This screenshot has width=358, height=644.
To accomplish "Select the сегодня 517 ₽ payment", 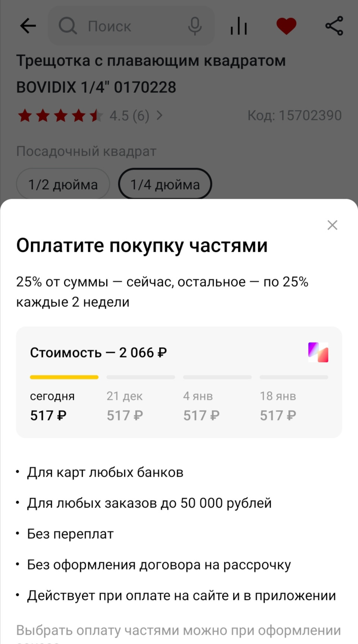I will (52, 405).
